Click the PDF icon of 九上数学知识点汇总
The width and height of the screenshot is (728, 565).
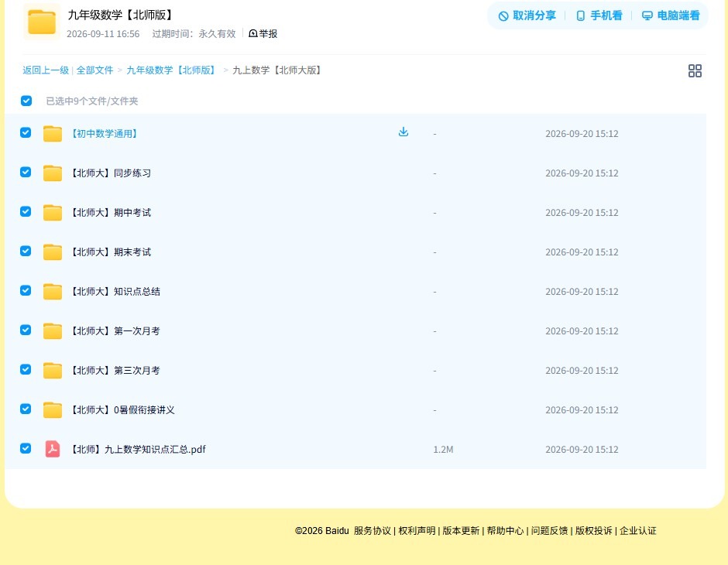coord(53,449)
